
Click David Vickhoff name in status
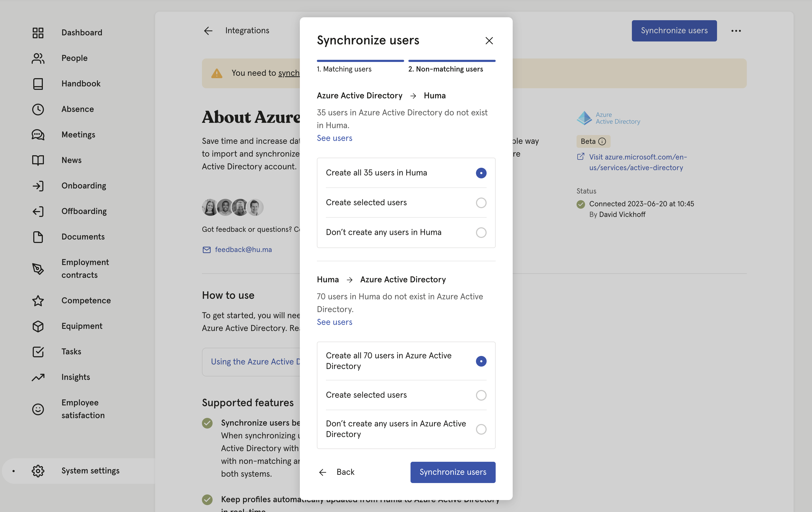click(x=622, y=215)
